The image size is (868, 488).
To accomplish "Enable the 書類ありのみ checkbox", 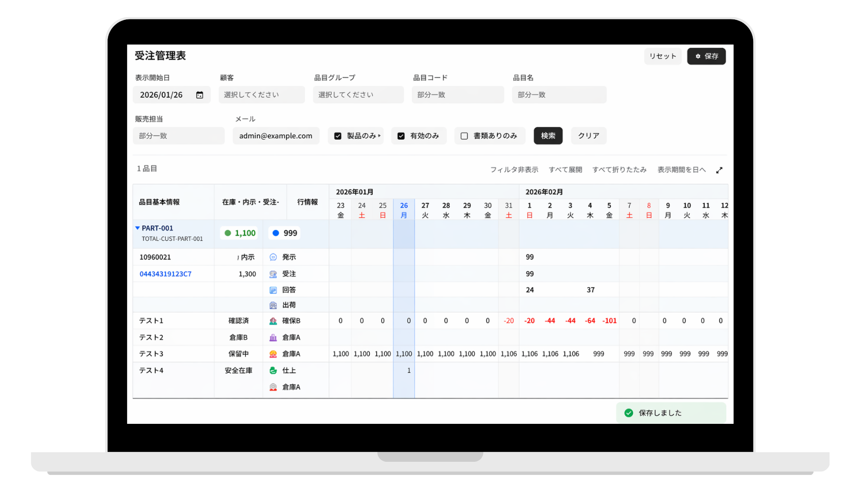I will pyautogui.click(x=464, y=136).
